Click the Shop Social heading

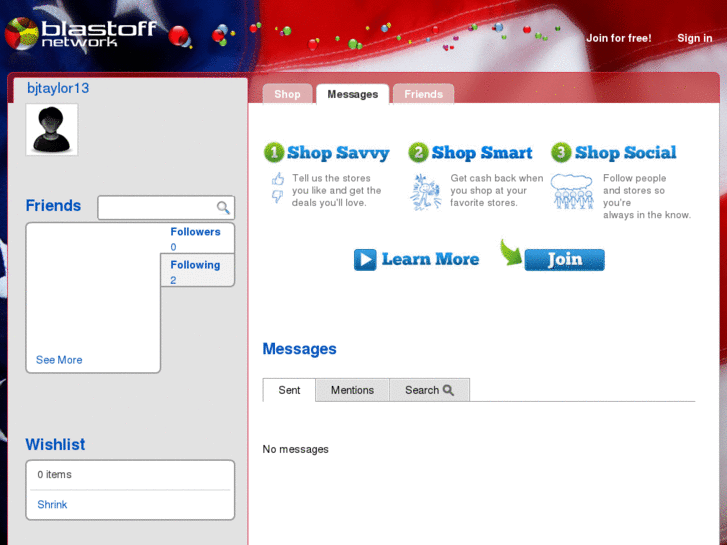(x=625, y=153)
